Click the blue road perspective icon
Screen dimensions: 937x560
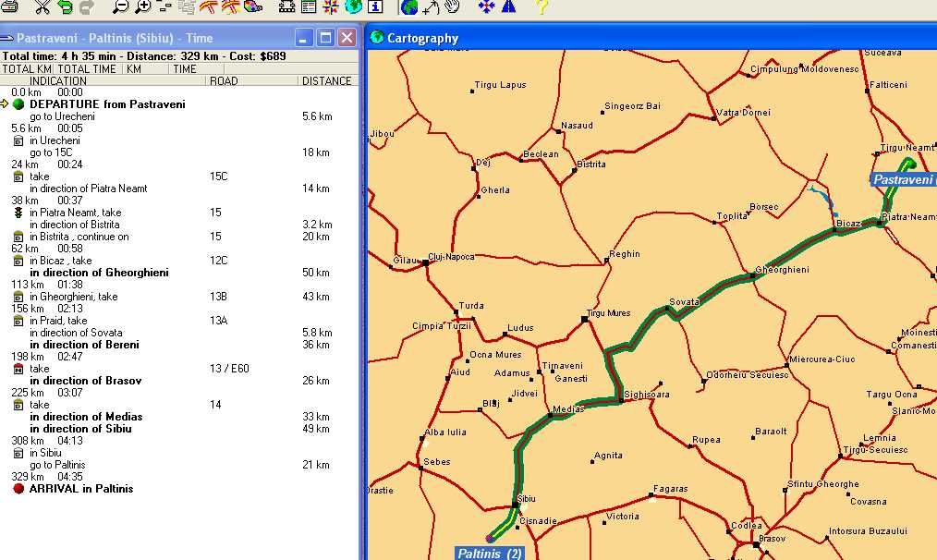pos(508,6)
